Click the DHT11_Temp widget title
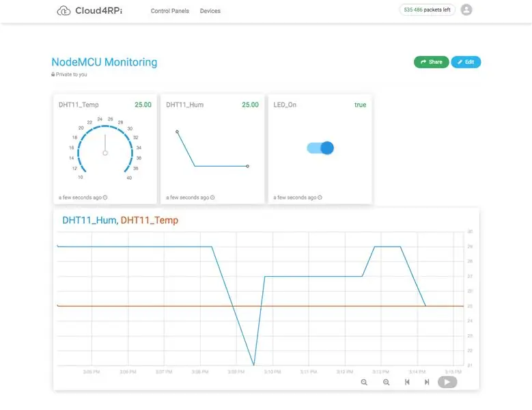This screenshot has width=532, height=410. (x=79, y=105)
